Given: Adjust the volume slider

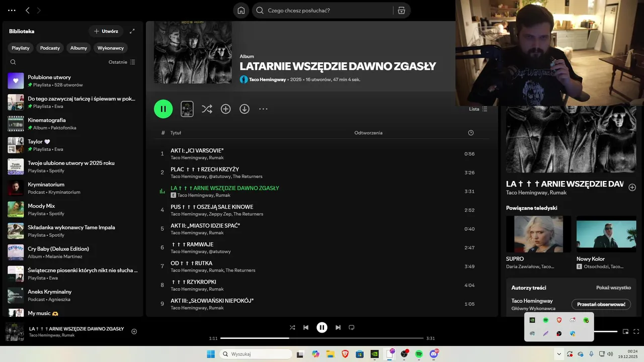Looking at the screenshot, I should (606, 331).
